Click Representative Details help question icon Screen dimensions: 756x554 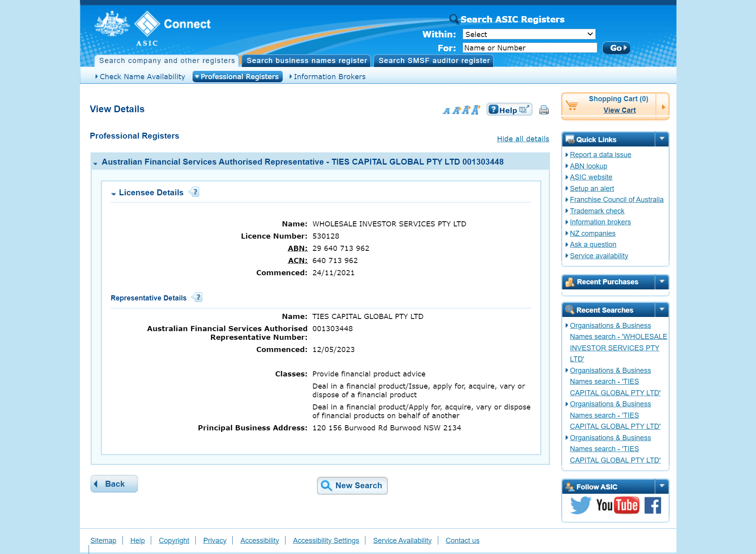tap(197, 297)
